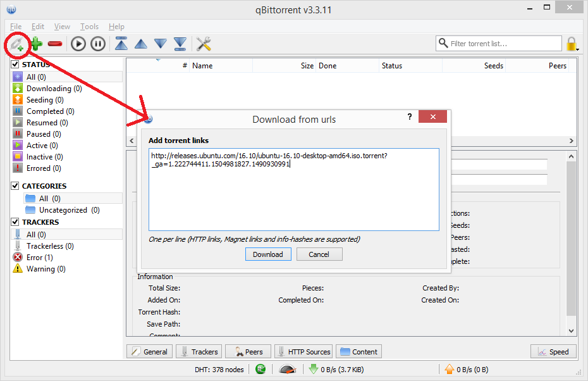Screen dimensions: 588x381
Task: Click the torrent list right scroll arrow
Action: (x=571, y=141)
